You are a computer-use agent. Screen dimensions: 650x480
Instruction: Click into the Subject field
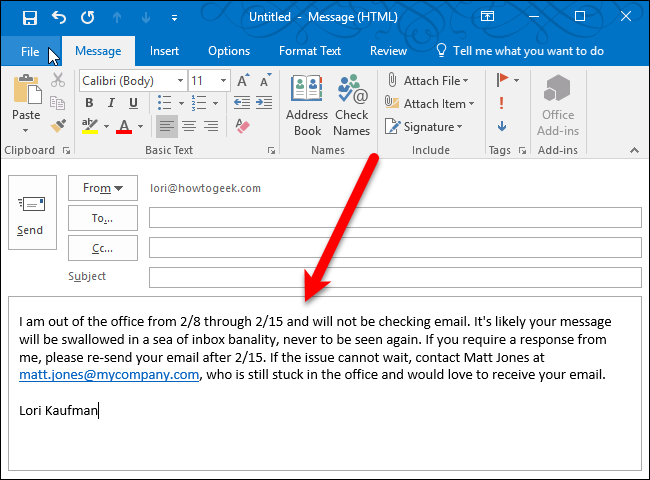(x=395, y=277)
